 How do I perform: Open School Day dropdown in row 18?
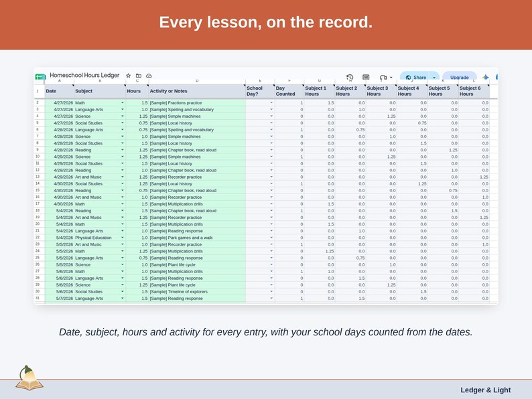point(271,210)
